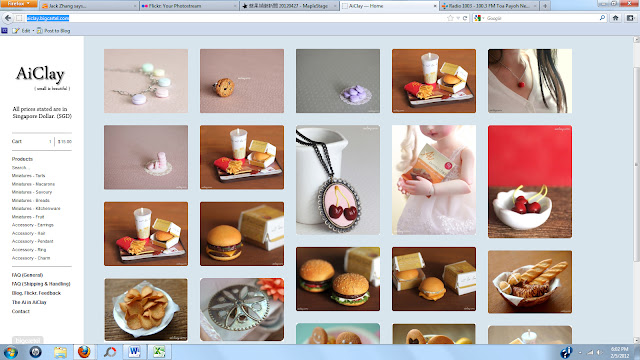Viewport: 640px width, 360px height.
Task: Click the sidebar Search field
Action: coord(20,168)
